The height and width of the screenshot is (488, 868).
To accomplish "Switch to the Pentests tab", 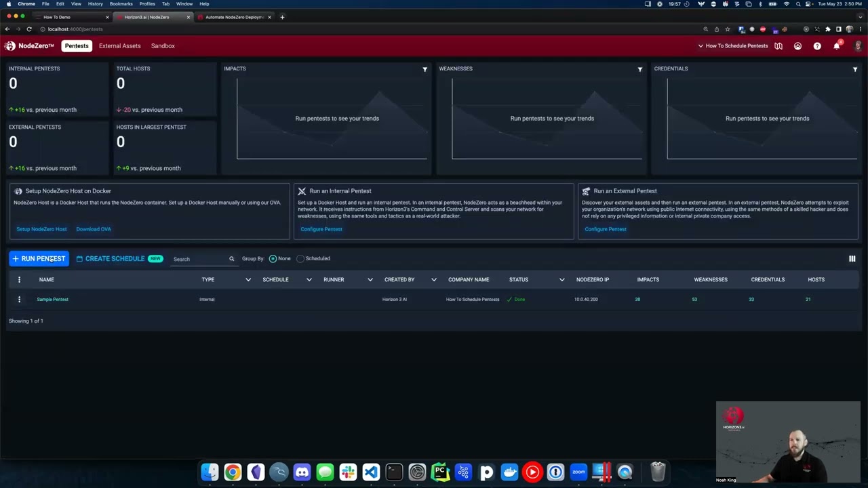I will 77,46.
